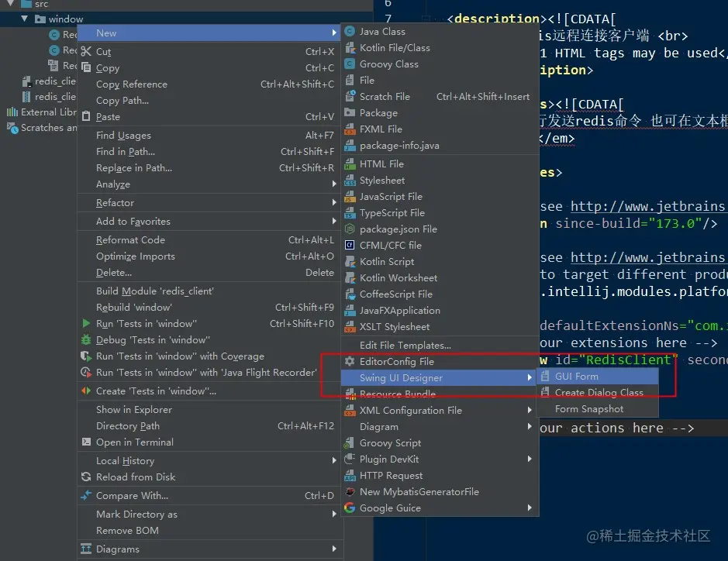This screenshot has height=561, width=728.
Task: Click the Scratch File icon
Action: point(350,97)
